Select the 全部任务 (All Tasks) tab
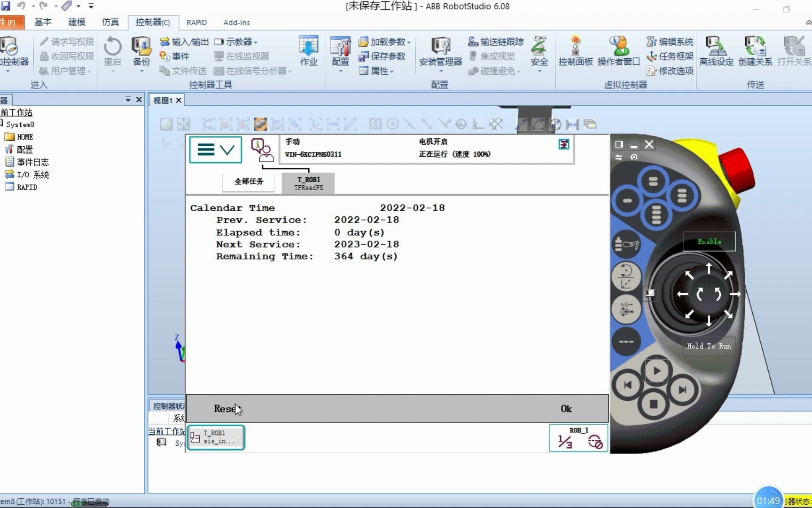Viewport: 812px width, 508px height. 249,182
